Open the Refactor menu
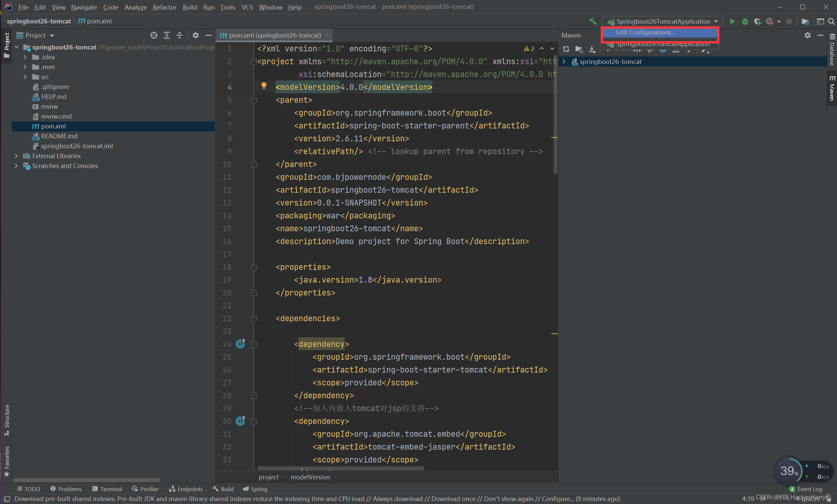This screenshot has width=837, height=504. pos(164,7)
